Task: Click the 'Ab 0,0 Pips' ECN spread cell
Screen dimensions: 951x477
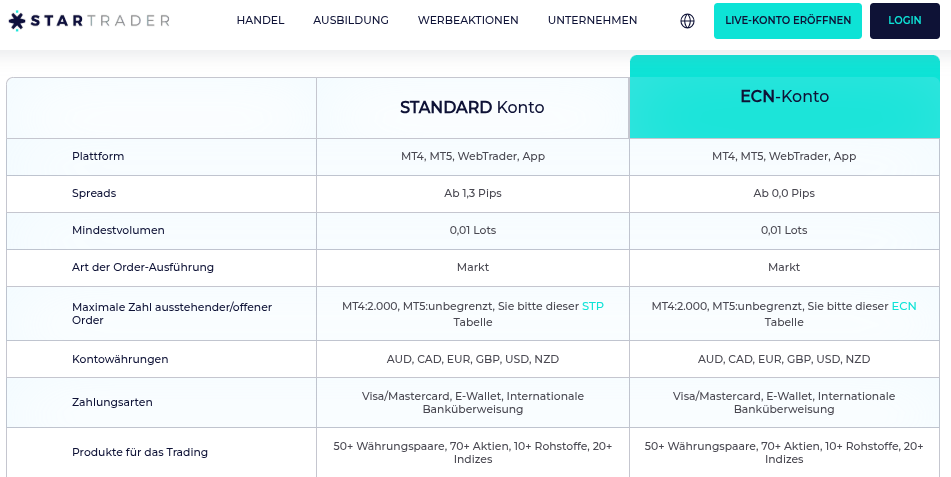Action: point(784,193)
